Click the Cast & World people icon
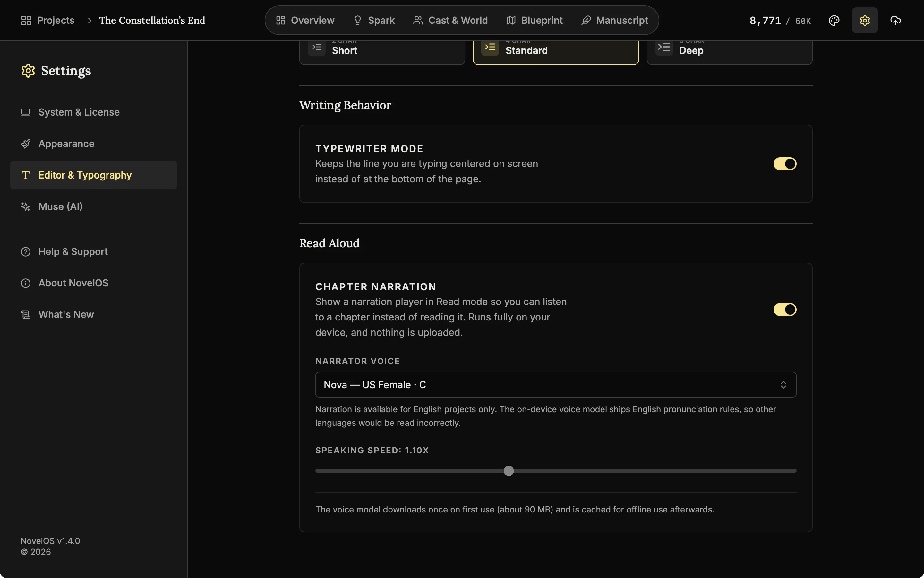This screenshot has width=924, height=578. [418, 20]
